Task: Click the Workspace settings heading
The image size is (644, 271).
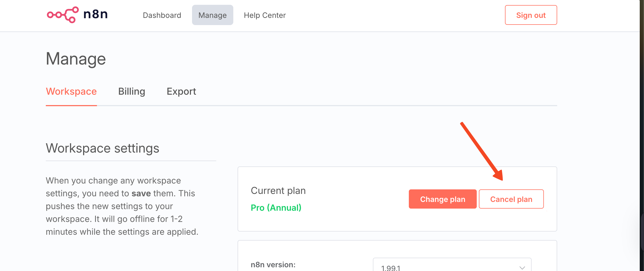Action: [x=103, y=148]
